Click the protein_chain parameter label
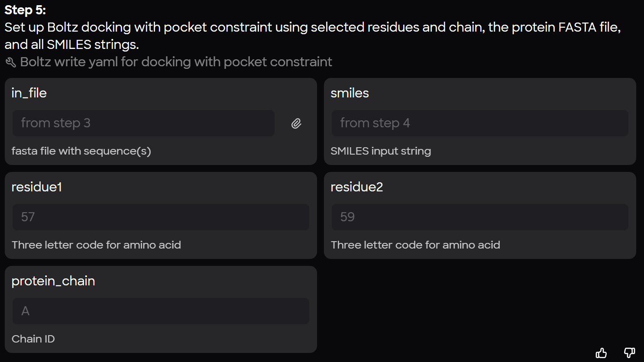Image resolution: width=644 pixels, height=362 pixels. (x=53, y=281)
